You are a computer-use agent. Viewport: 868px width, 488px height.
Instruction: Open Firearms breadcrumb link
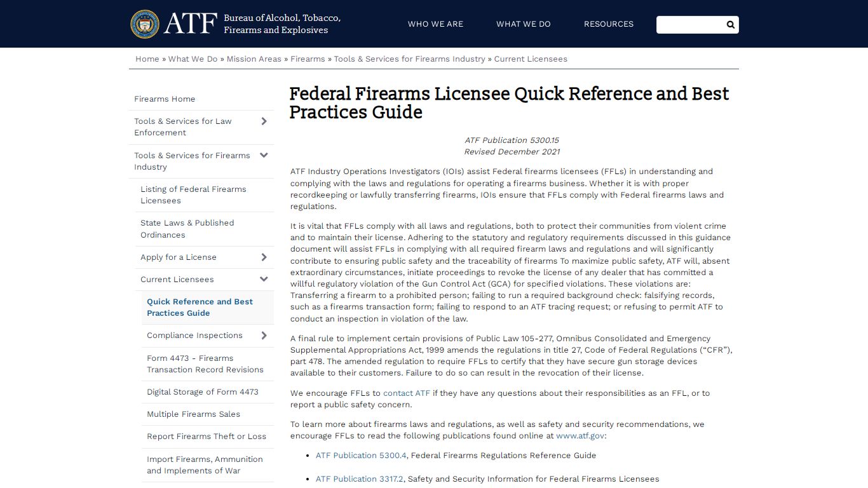pyautogui.click(x=308, y=59)
